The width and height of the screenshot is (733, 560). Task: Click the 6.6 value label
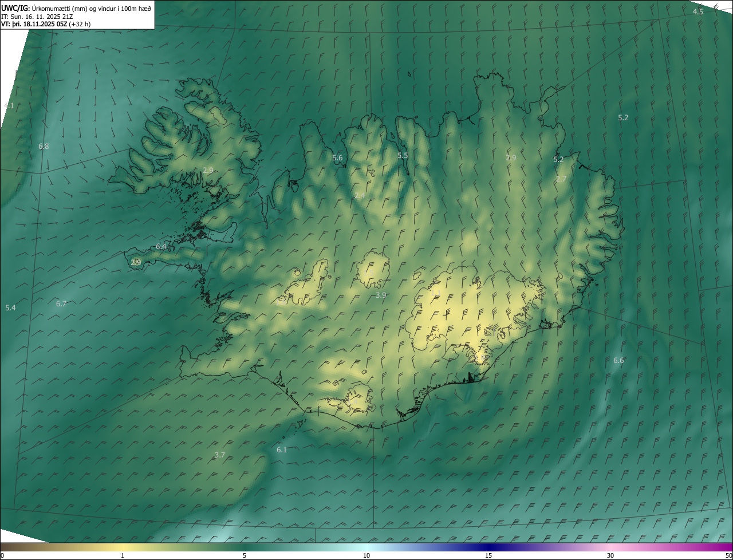coord(618,361)
